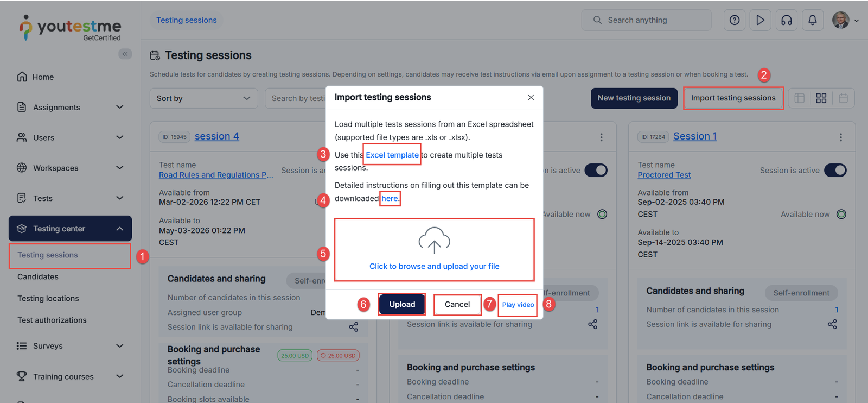868x403 pixels.
Task: Click the headset support icon
Action: point(786,20)
